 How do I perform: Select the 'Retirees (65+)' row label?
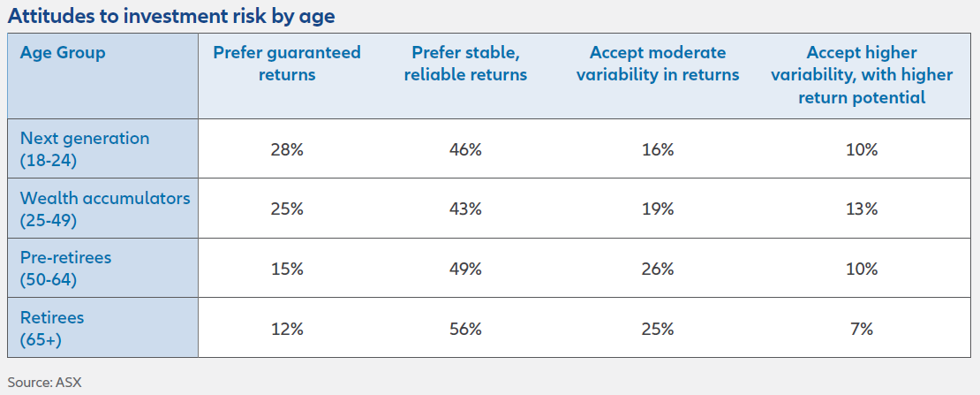click(x=52, y=328)
